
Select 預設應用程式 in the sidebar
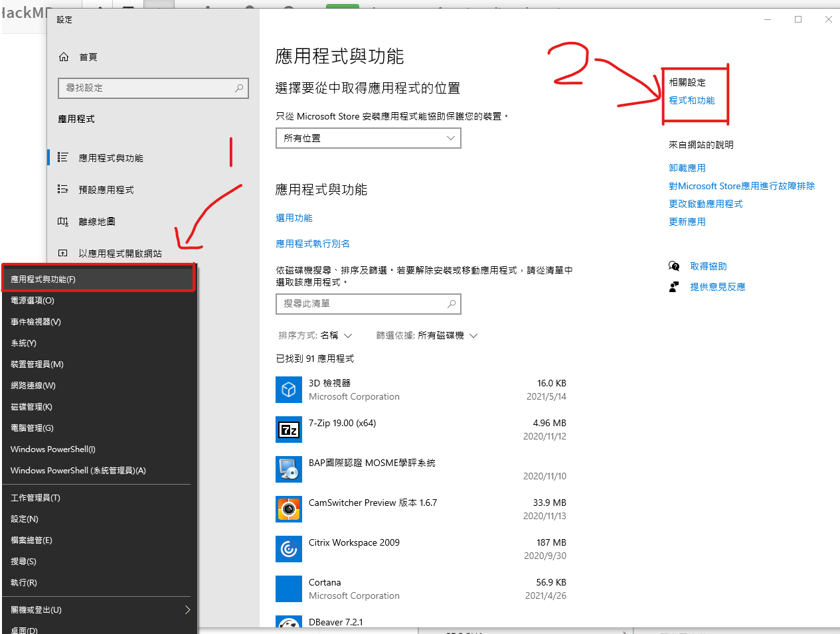click(106, 190)
